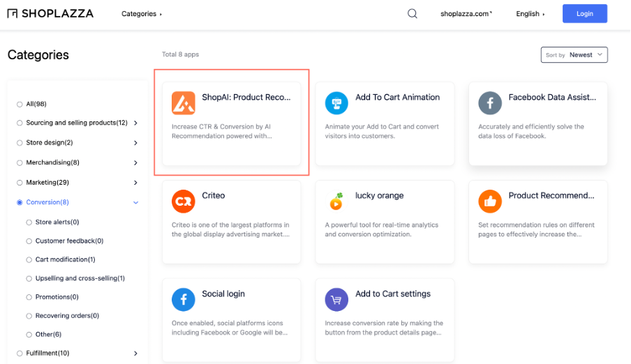The width and height of the screenshot is (631, 364).
Task: Expand the Sourcing and selling products category
Action: coord(135,123)
